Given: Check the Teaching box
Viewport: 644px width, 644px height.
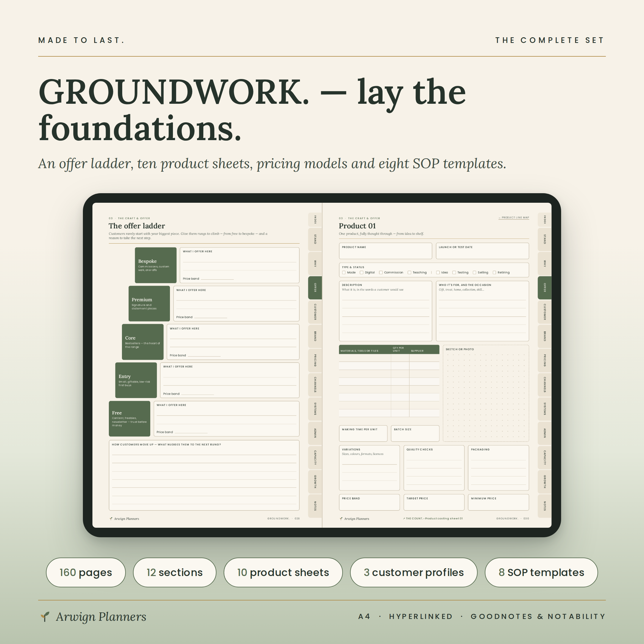Looking at the screenshot, I should tap(409, 273).
